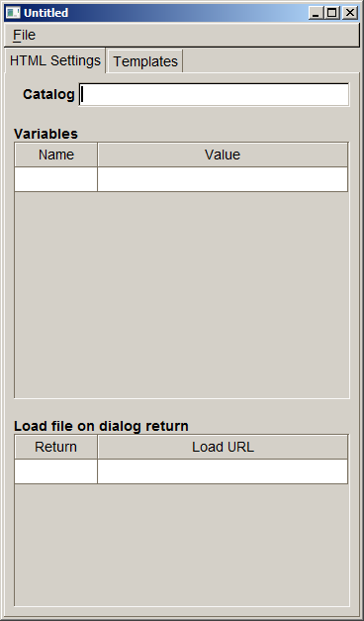Click into the Catalog text field

(x=214, y=95)
